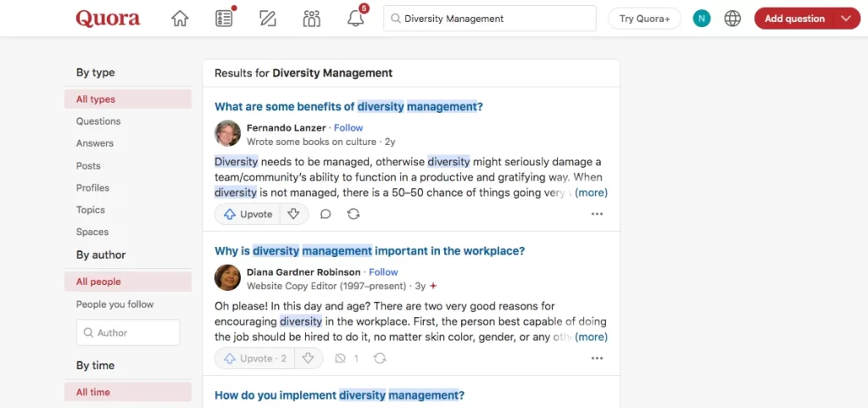
Task: Go to the Home feed icon
Action: 180,19
